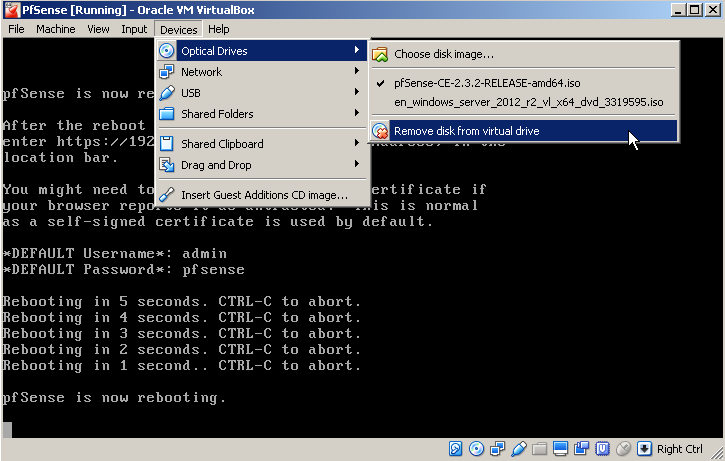Click the blinking console cursor block
This screenshot has height=461, width=725.
[7, 430]
